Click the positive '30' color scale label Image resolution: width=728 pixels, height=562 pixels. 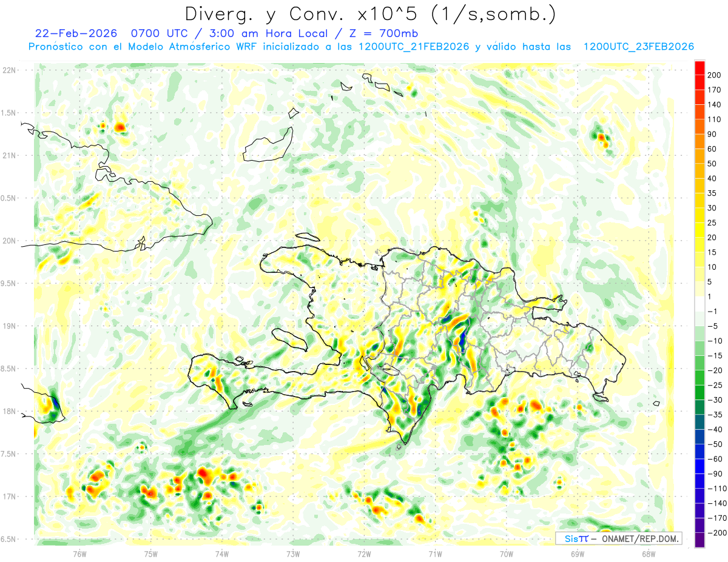(712, 208)
